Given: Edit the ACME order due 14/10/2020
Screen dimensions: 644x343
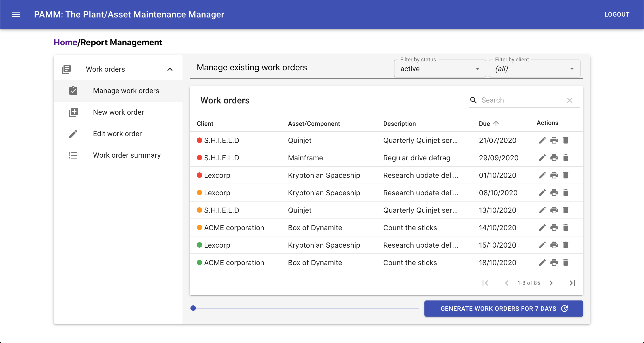Looking at the screenshot, I should click(542, 227).
